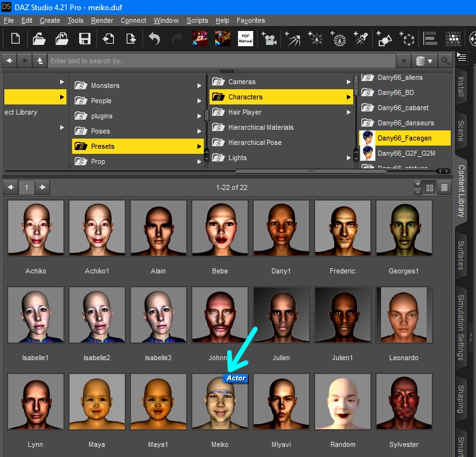Create a new linear point light flashlight icon
Image resolution: width=476 pixels, height=457 pixels.
361,39
